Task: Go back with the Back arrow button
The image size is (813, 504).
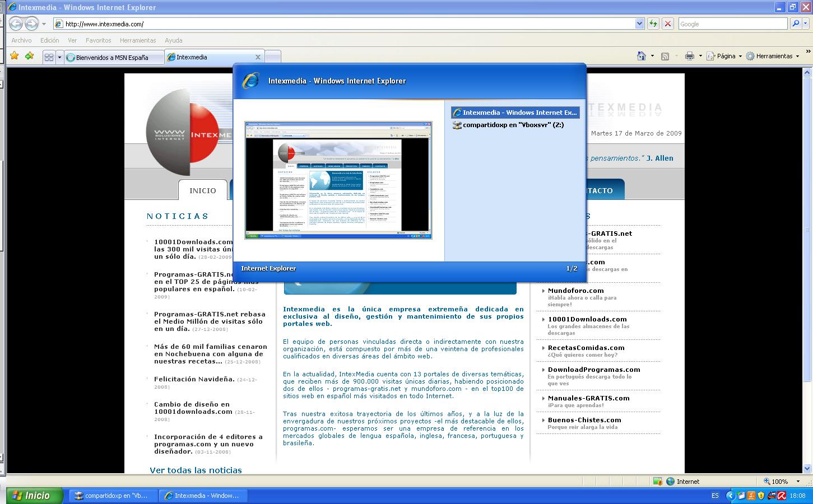Action: pos(16,24)
